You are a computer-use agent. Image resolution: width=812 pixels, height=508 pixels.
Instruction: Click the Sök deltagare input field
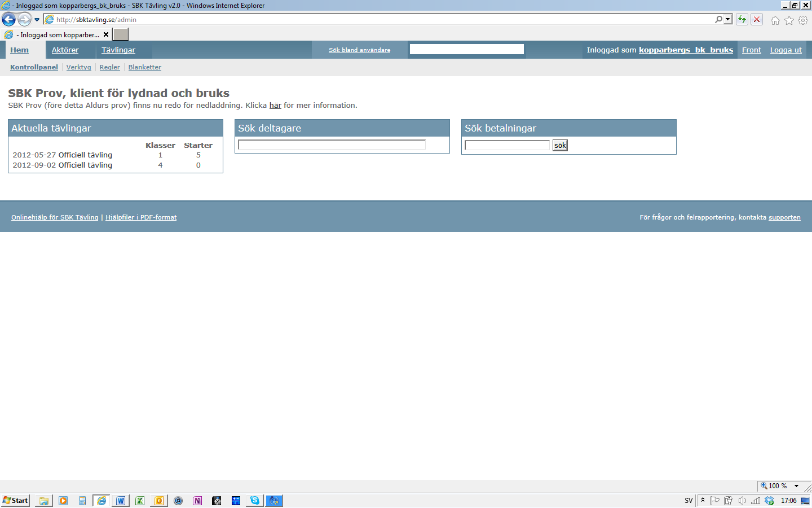332,144
